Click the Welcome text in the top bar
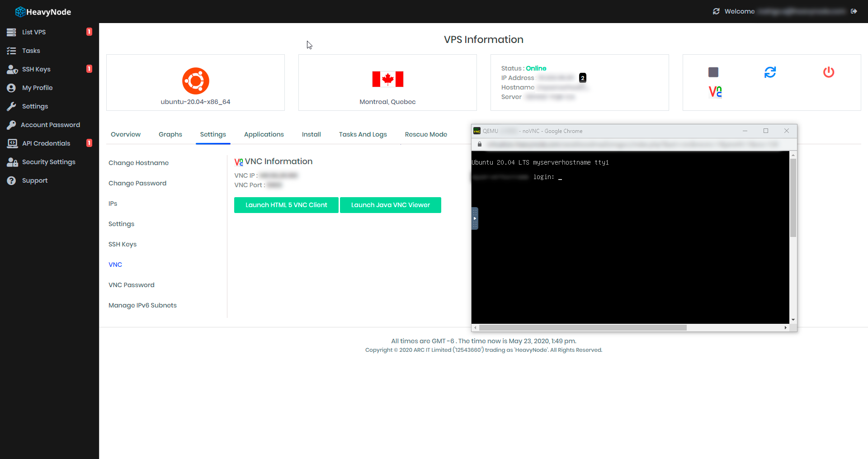Viewport: 868px width, 459px height. pos(740,11)
